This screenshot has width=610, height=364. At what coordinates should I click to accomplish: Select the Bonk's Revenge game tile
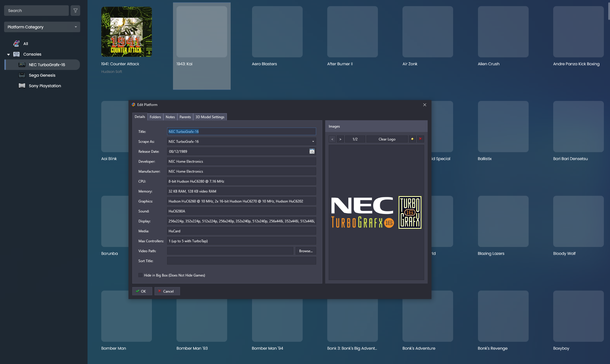coord(503,316)
